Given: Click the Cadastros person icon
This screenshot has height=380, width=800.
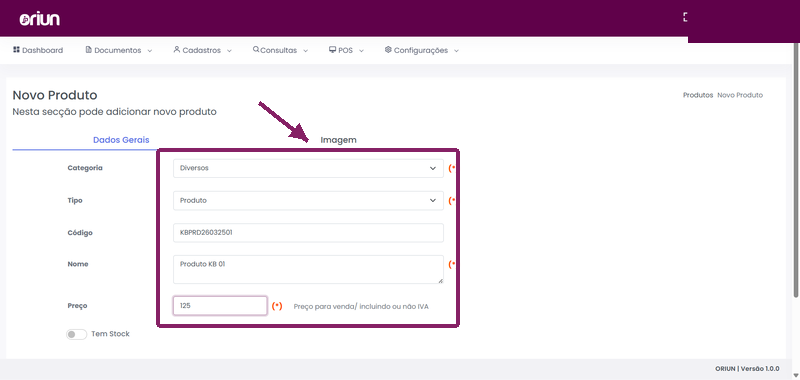Looking at the screenshot, I should pyautogui.click(x=177, y=50).
